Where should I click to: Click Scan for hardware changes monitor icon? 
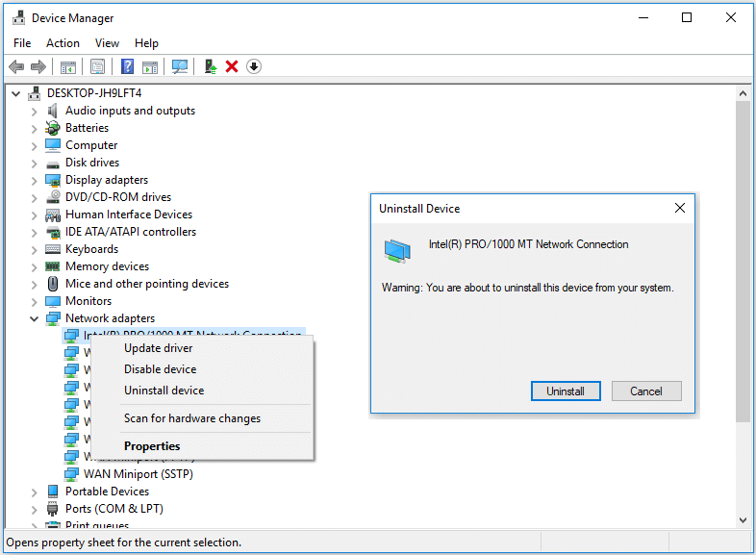(x=180, y=66)
